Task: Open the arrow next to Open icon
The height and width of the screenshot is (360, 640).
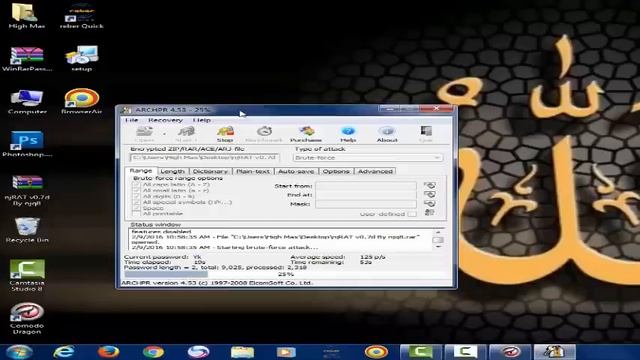Action: click(x=164, y=134)
